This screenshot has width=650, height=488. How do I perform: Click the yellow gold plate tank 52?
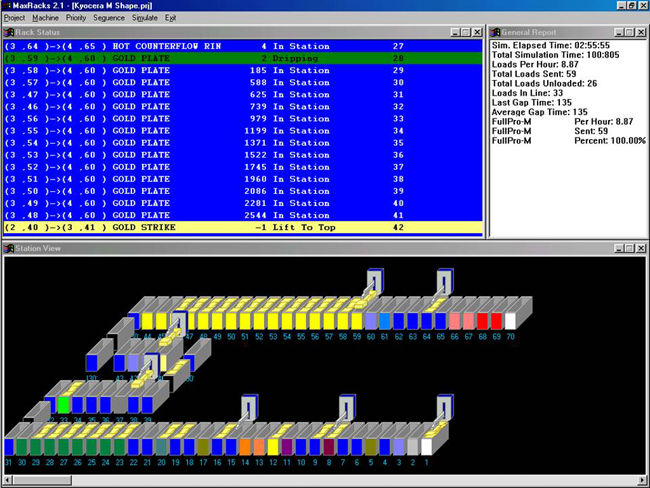(x=259, y=321)
